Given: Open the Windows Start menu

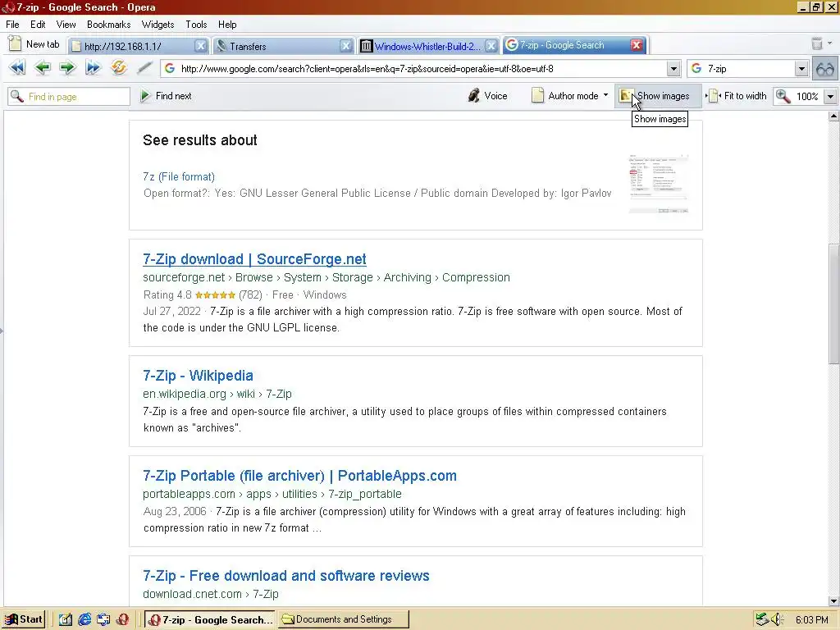Looking at the screenshot, I should 24,619.
